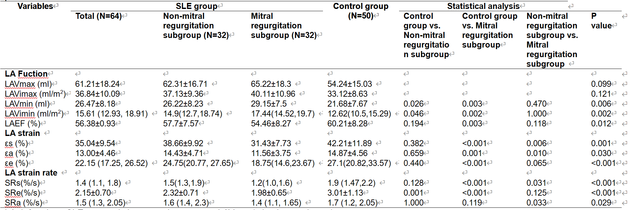Image resolution: width=644 pixels, height=210 pixels.
Task: Click the 42.21±11.89 strain value
Action: click(349, 143)
